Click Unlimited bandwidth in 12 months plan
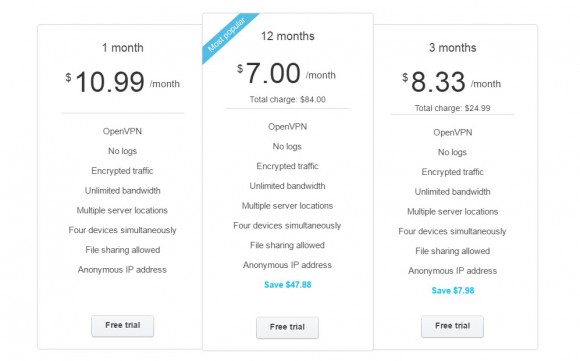Screen dimensions: 580x361 (x=287, y=186)
